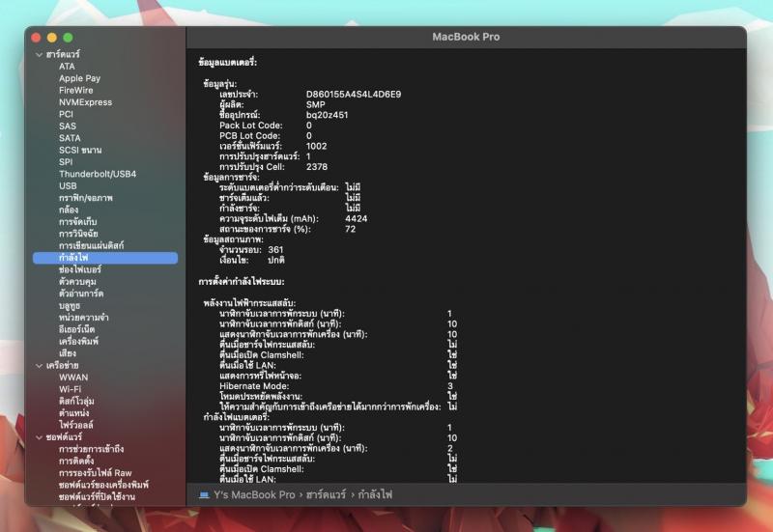Open ช่องไฟเบอร์ entry
This screenshot has height=532, width=773.
click(x=80, y=269)
